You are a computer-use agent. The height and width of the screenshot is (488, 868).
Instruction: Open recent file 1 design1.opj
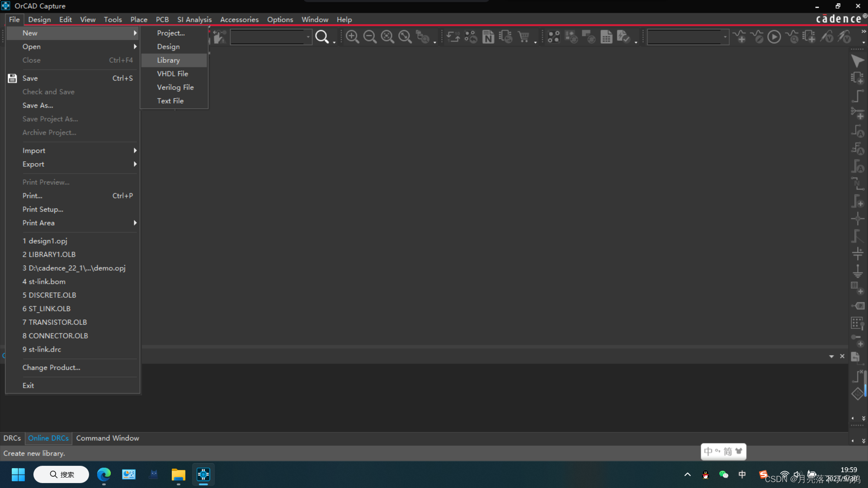tap(72, 241)
